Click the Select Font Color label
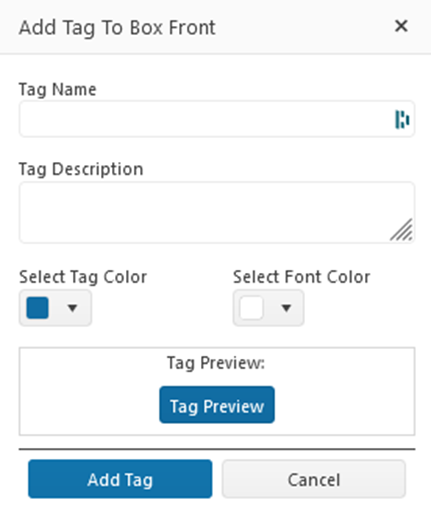The image size is (431, 525). [x=301, y=277]
